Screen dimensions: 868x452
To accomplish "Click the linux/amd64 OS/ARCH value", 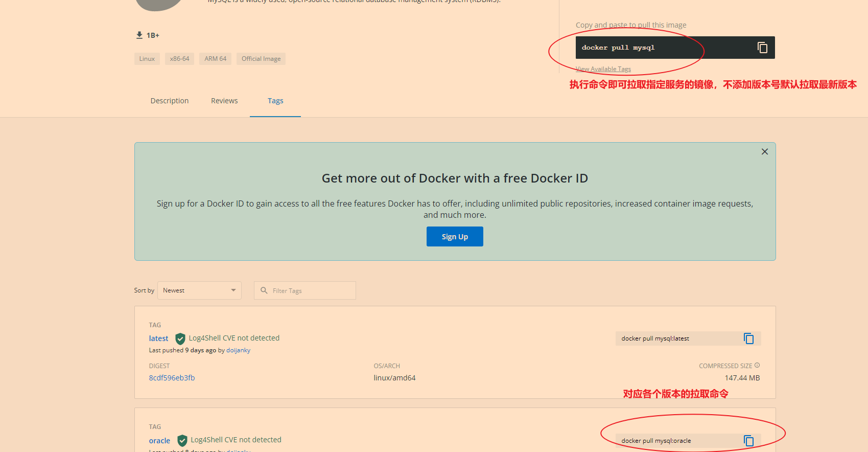I will coord(394,378).
